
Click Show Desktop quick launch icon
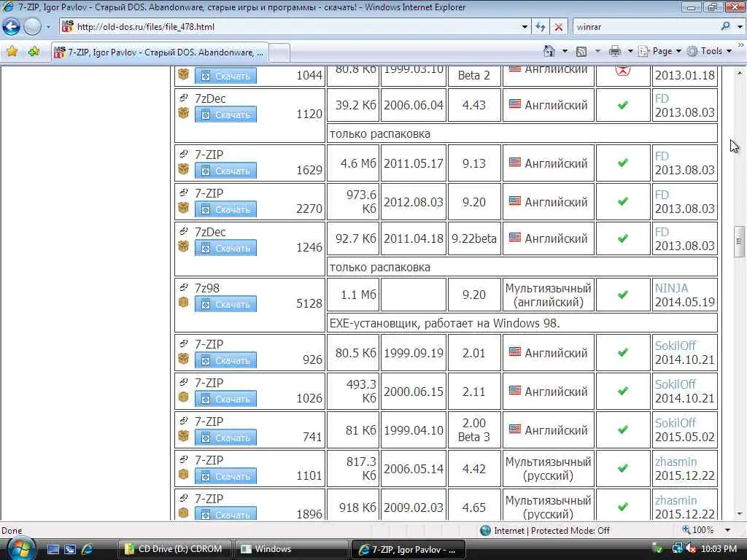(53, 550)
